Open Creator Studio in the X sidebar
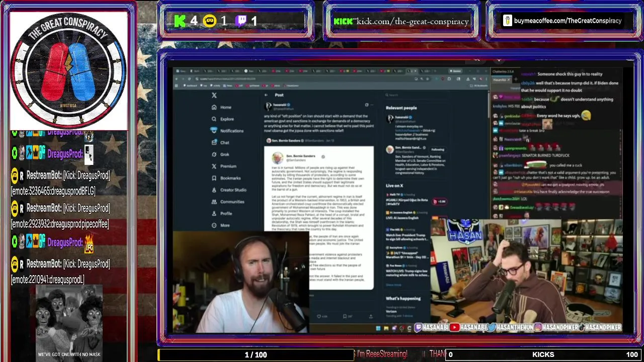This screenshot has width=644, height=362. click(x=229, y=190)
